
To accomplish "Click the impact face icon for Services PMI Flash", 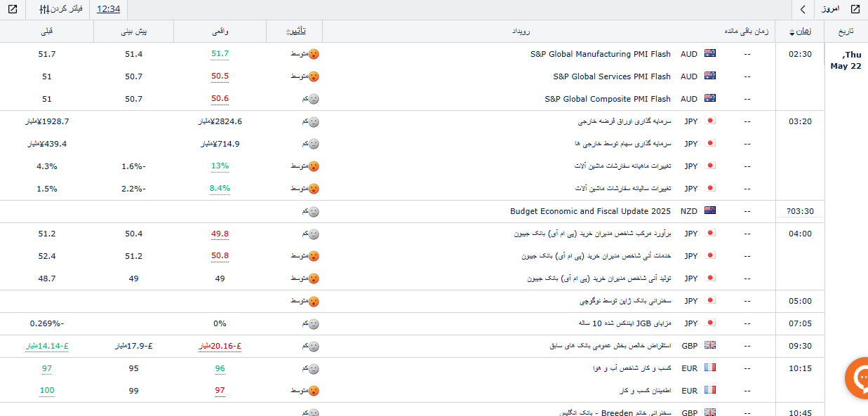I will [x=314, y=76].
